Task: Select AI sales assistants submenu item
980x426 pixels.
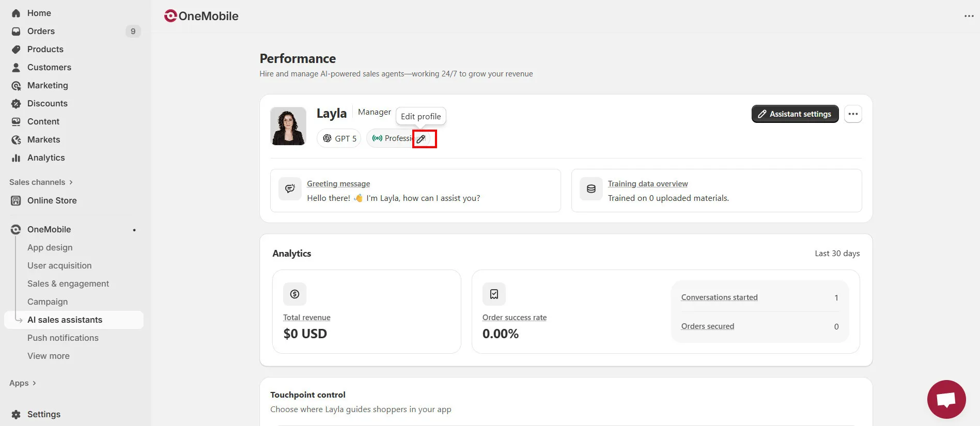Action: [x=73, y=320]
